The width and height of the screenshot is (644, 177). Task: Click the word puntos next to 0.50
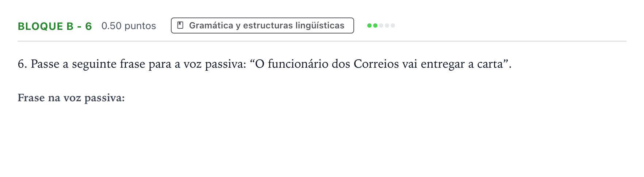pyautogui.click(x=140, y=26)
